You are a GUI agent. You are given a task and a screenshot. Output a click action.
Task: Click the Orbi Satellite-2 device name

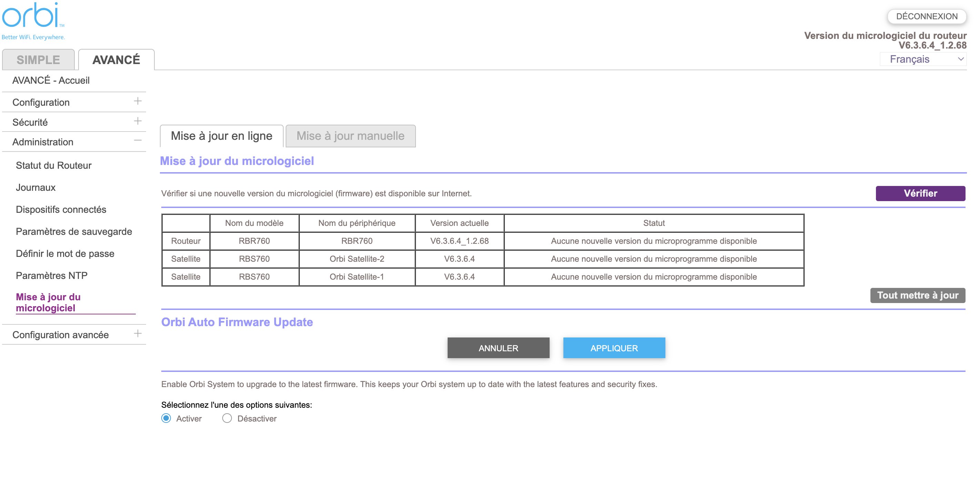point(357,259)
